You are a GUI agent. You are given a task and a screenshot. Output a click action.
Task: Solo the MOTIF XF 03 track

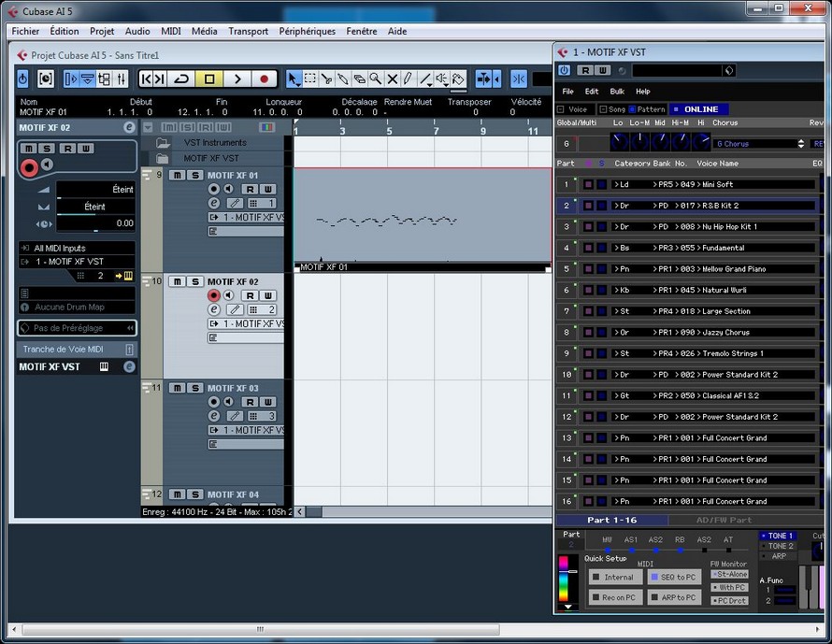[195, 388]
